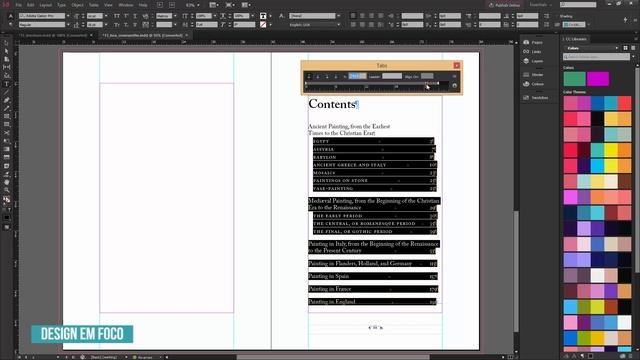
Task: Click the Tabs panel X position field
Action: tap(357, 76)
